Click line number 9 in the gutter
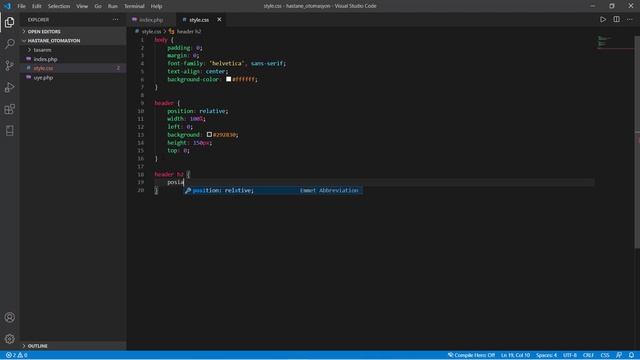640x360 pixels. [x=142, y=103]
